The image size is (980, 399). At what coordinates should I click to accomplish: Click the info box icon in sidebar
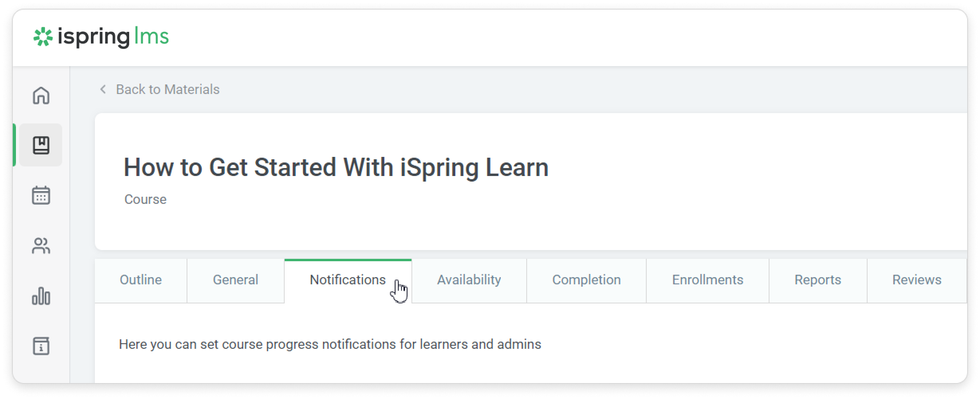tap(41, 346)
